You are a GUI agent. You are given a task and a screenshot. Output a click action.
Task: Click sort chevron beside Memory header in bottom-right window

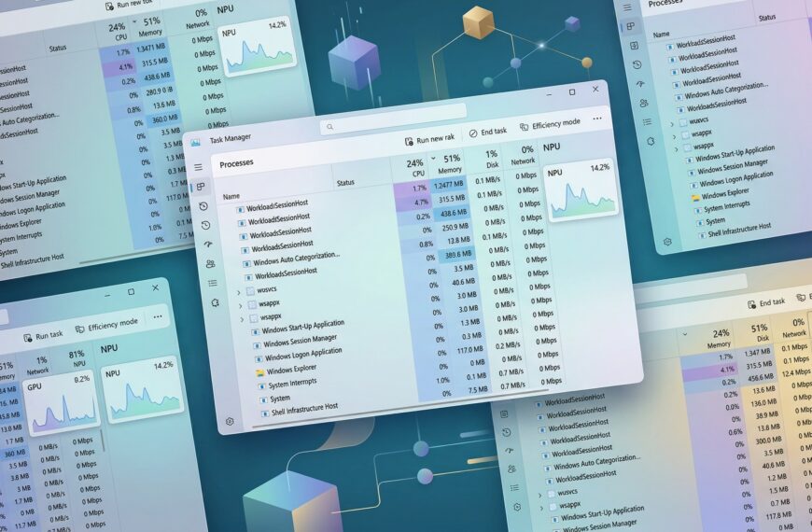pos(685,334)
